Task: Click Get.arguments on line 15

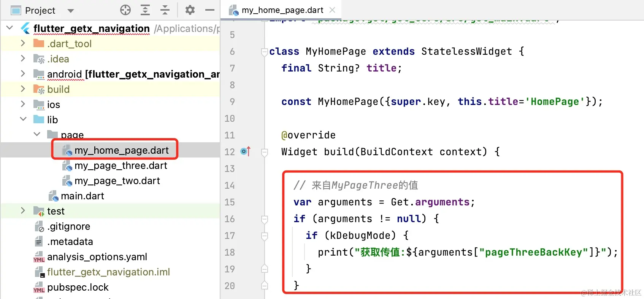Action: click(430, 202)
